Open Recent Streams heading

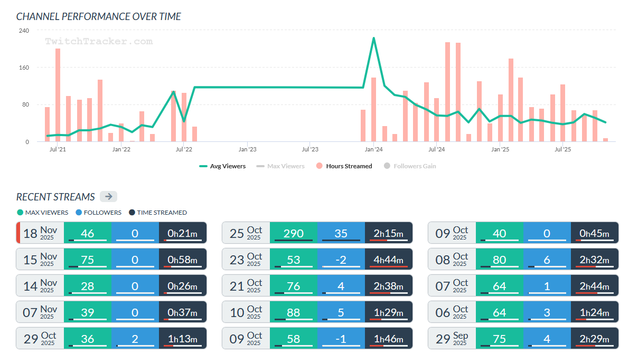tap(55, 197)
